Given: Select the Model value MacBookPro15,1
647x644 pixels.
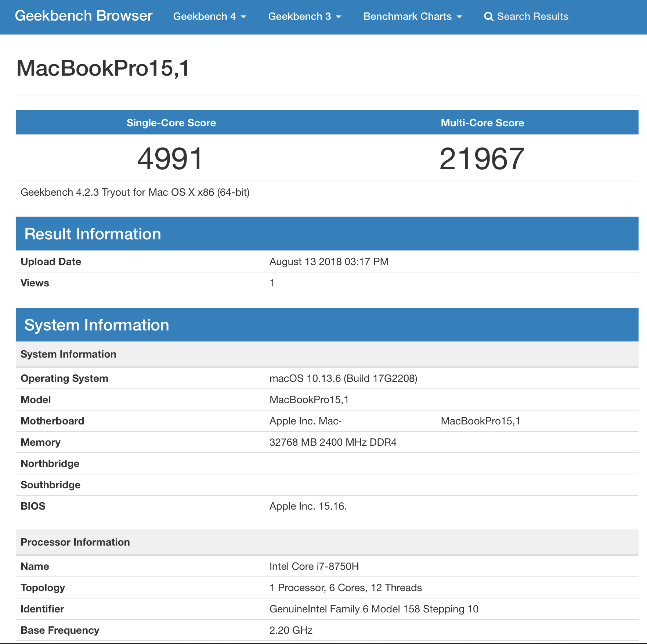Looking at the screenshot, I should [309, 399].
